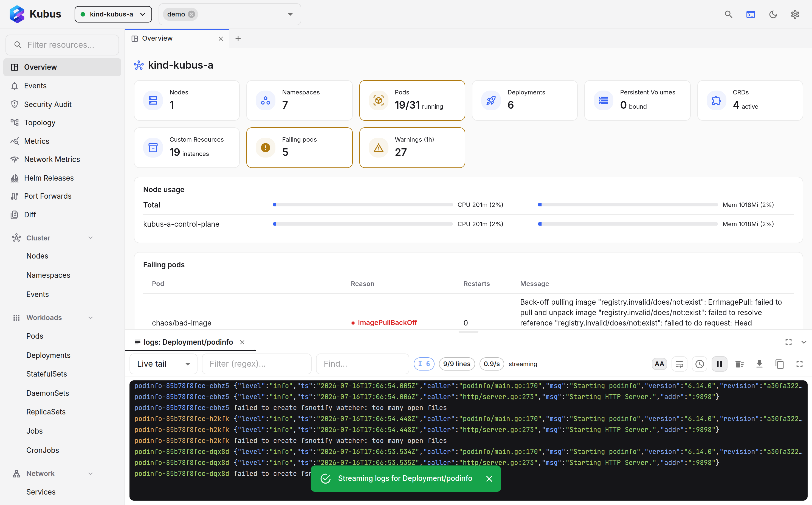This screenshot has width=812, height=505.
Task: Pause the log stream
Action: tap(719, 364)
